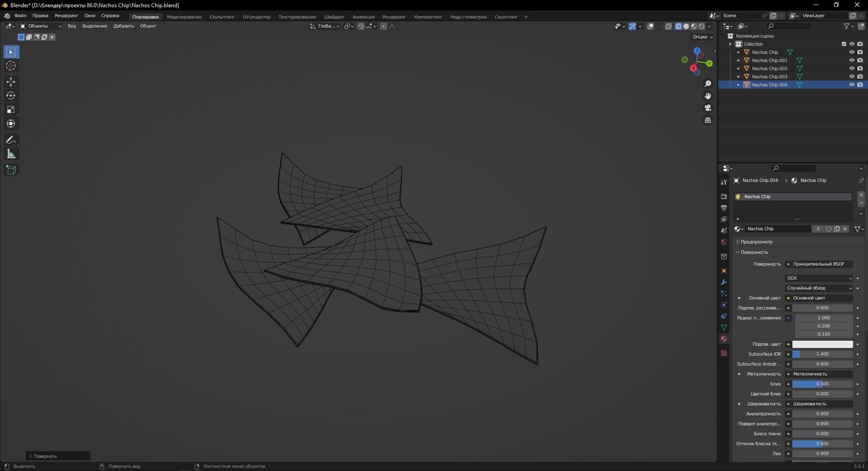
Task: Switch to the Шейдинг workspace tab
Action: [x=334, y=17]
